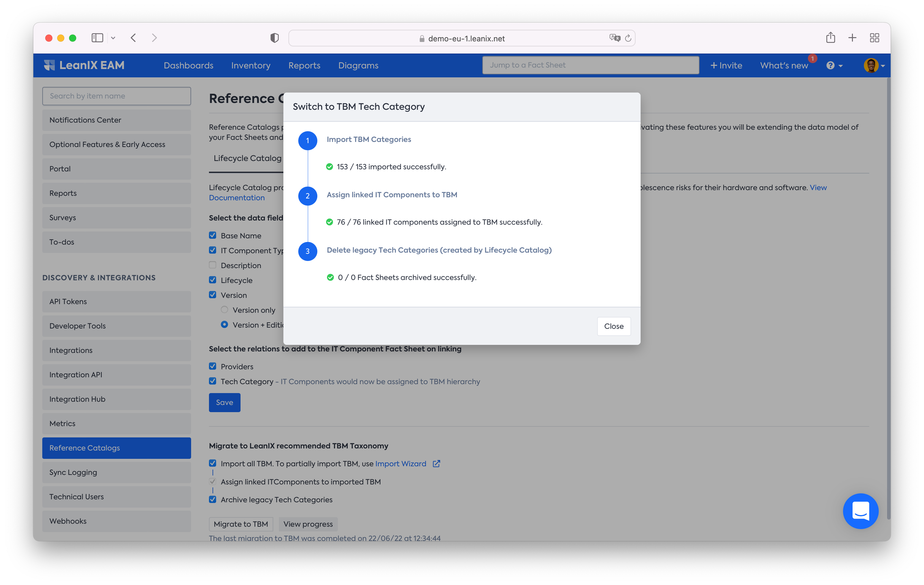Open Integration Hub in sidebar
This screenshot has width=924, height=585.
click(x=117, y=399)
